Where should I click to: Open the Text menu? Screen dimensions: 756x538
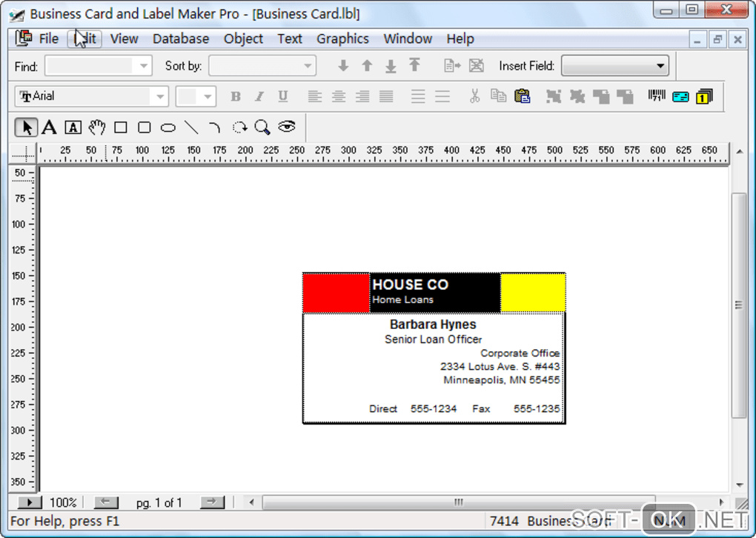(x=289, y=39)
